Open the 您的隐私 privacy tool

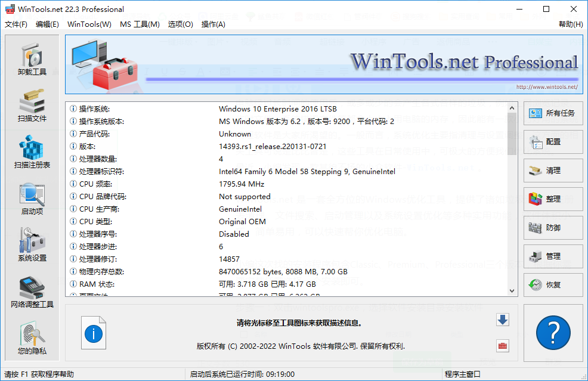(x=32, y=338)
